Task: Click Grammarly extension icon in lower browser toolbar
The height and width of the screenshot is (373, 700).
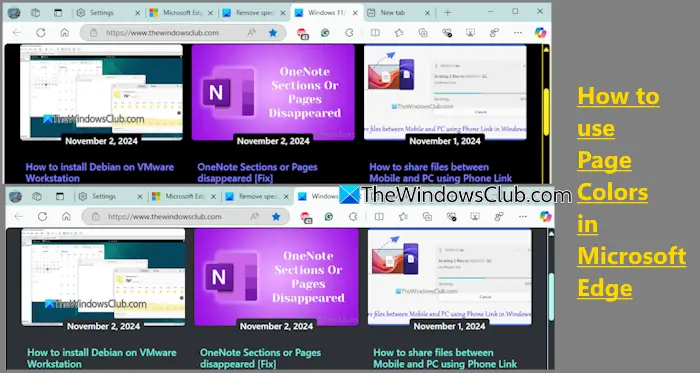Action: click(329, 217)
